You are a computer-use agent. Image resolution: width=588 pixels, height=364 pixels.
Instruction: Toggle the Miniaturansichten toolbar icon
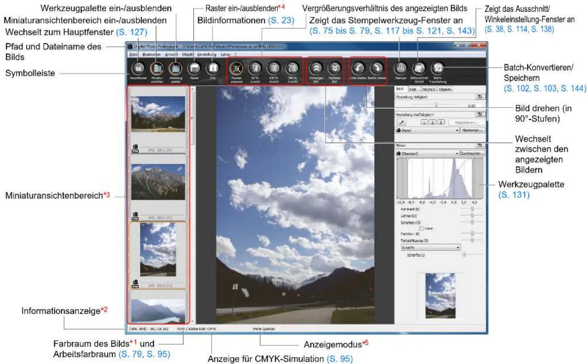click(x=157, y=68)
